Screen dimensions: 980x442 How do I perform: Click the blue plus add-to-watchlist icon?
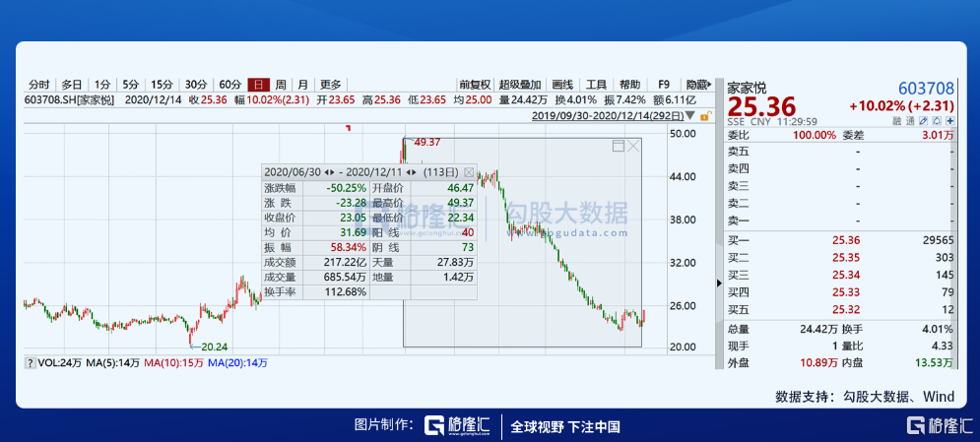[x=950, y=121]
